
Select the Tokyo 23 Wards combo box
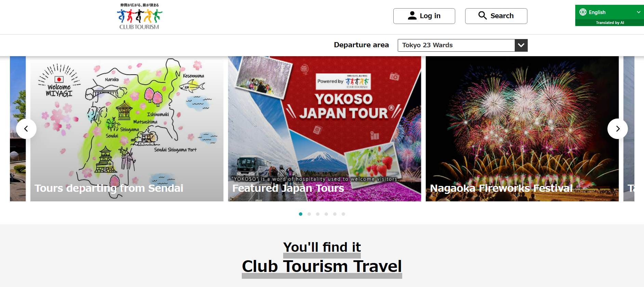462,45
